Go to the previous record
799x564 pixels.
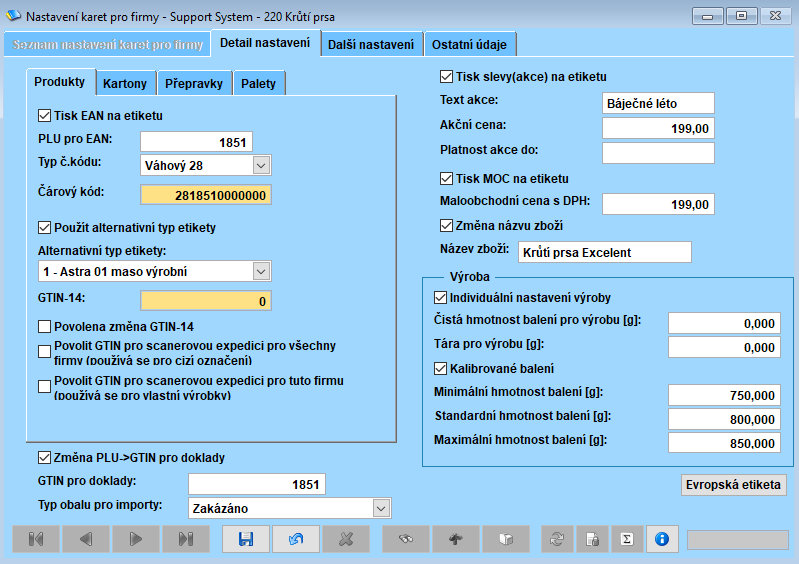coord(86,539)
